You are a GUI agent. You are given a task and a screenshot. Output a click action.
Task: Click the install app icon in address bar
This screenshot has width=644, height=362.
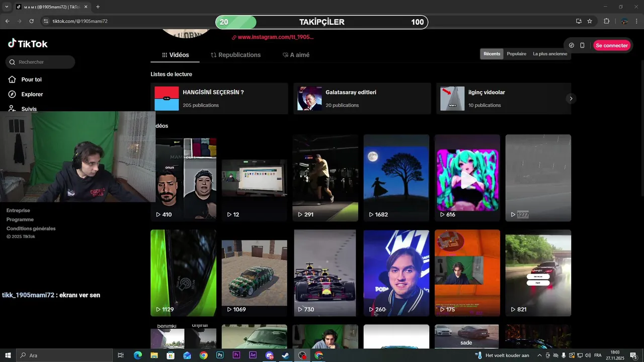579,21
